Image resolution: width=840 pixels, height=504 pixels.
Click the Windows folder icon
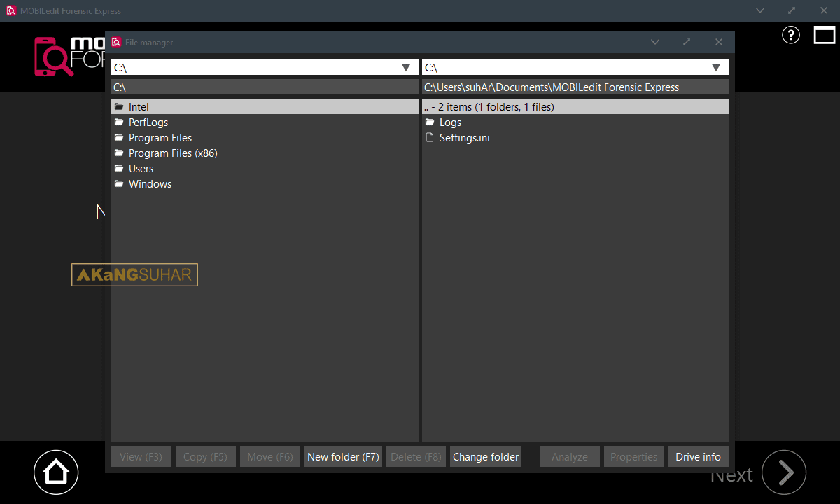click(119, 184)
